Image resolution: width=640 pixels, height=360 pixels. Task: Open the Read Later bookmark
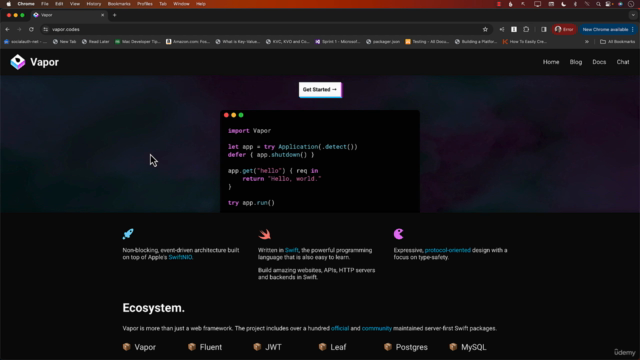pyautogui.click(x=96, y=42)
